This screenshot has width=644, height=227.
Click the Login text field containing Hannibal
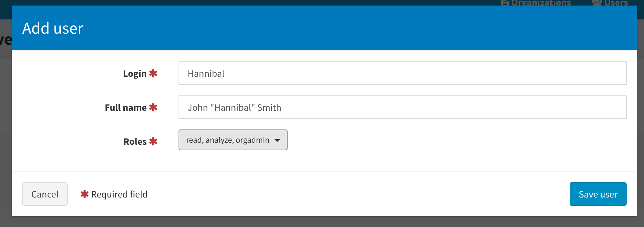tap(402, 73)
